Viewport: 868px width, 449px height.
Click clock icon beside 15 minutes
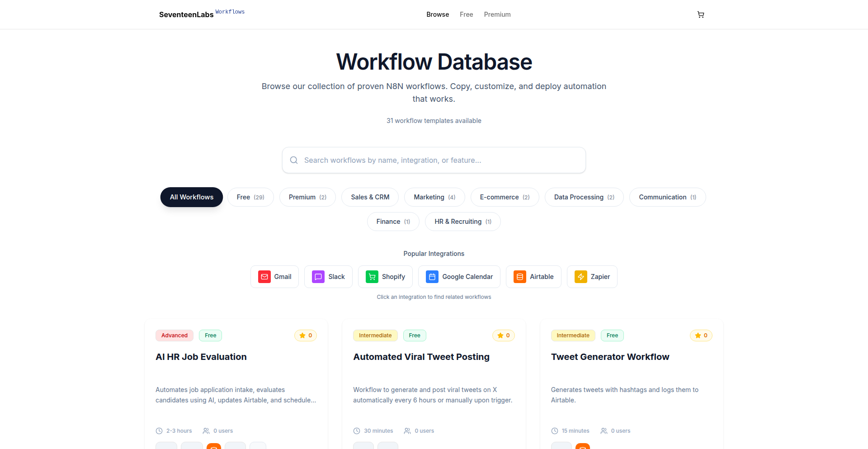click(x=555, y=431)
